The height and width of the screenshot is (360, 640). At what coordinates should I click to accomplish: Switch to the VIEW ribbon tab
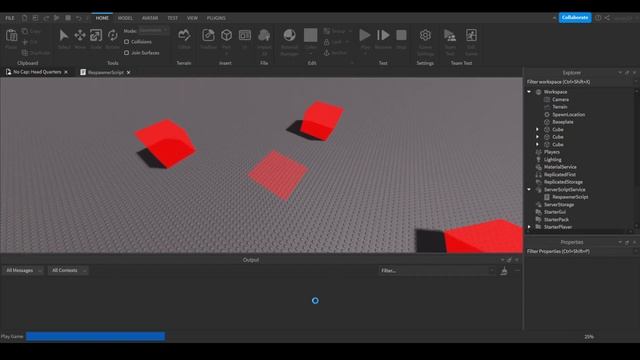tap(192, 18)
